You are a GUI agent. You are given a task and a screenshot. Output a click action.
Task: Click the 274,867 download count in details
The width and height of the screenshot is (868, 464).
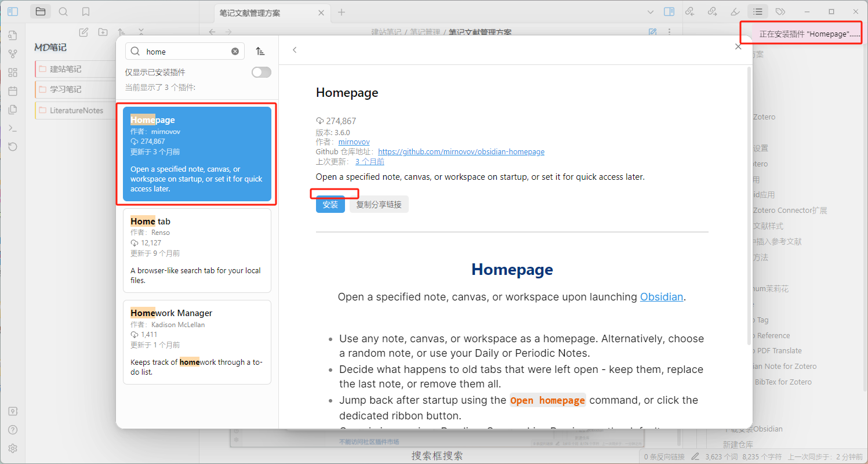[x=341, y=121]
